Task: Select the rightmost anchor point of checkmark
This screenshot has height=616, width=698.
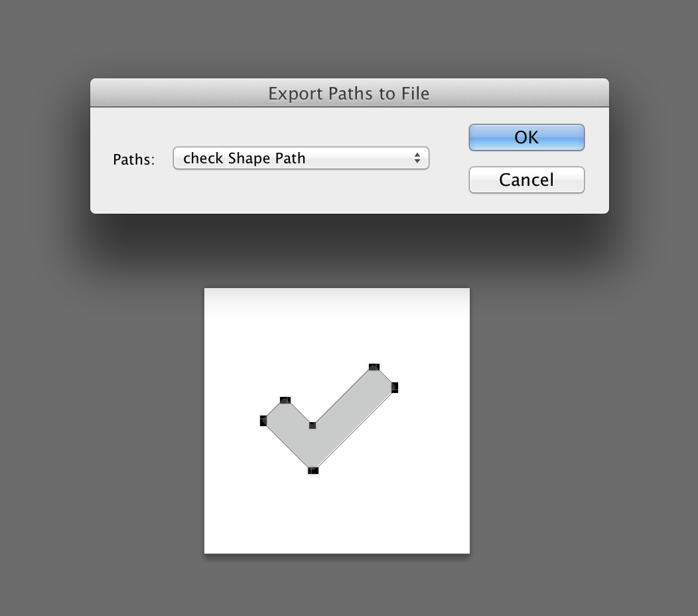Action: (x=394, y=388)
